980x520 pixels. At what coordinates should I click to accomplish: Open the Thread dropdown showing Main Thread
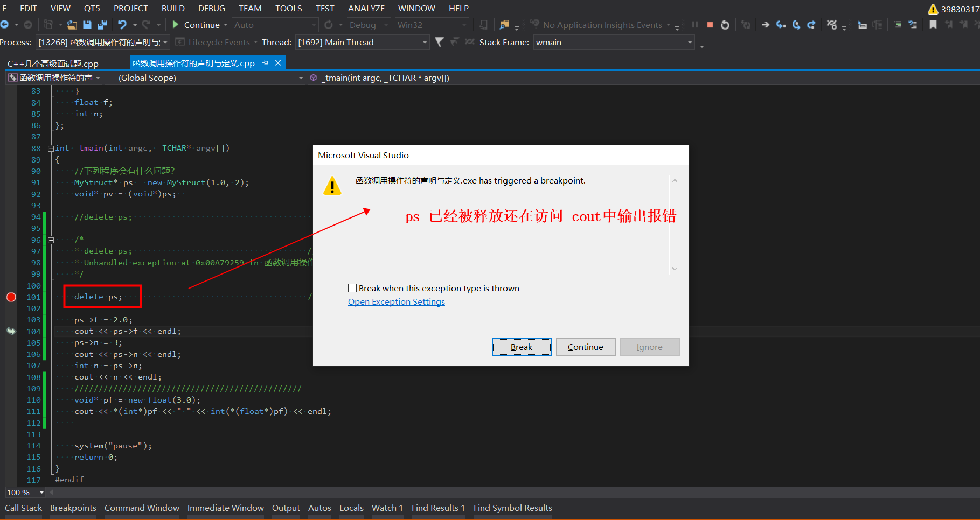(x=425, y=42)
